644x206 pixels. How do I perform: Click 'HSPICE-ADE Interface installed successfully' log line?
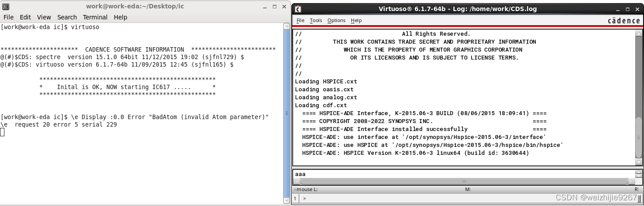click(x=424, y=129)
